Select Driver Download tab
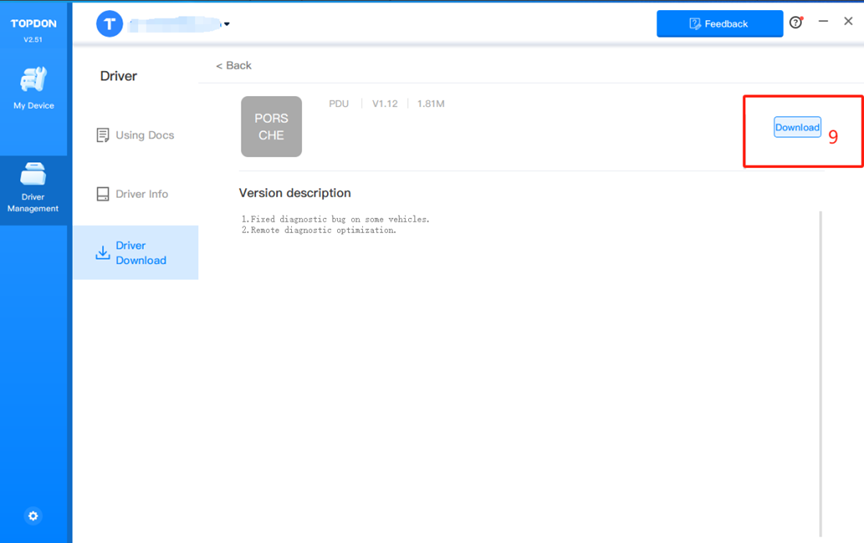 coord(136,252)
